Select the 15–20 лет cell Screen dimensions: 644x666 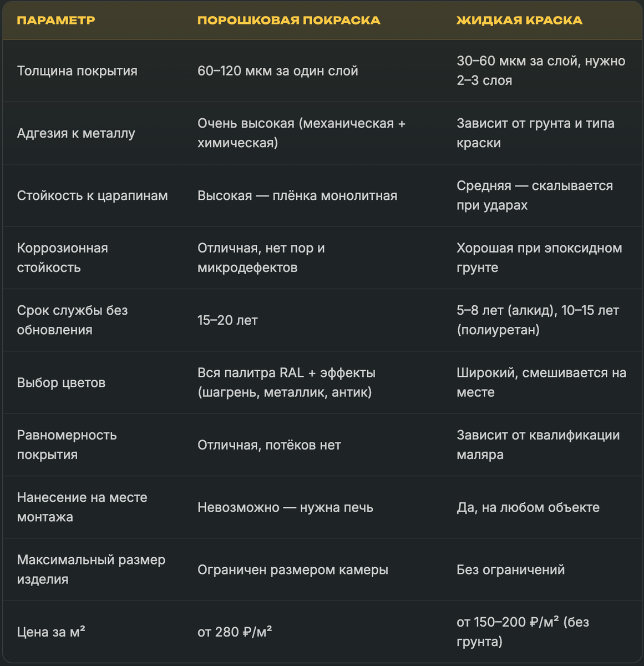click(x=227, y=320)
